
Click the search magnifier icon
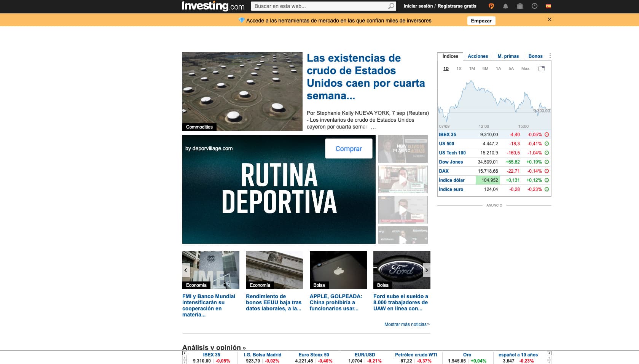pos(391,6)
